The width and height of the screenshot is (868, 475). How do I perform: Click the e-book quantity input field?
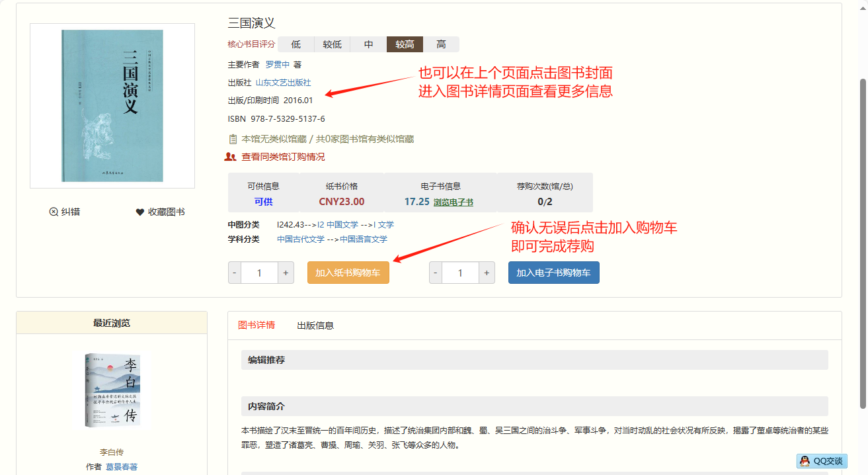click(460, 273)
